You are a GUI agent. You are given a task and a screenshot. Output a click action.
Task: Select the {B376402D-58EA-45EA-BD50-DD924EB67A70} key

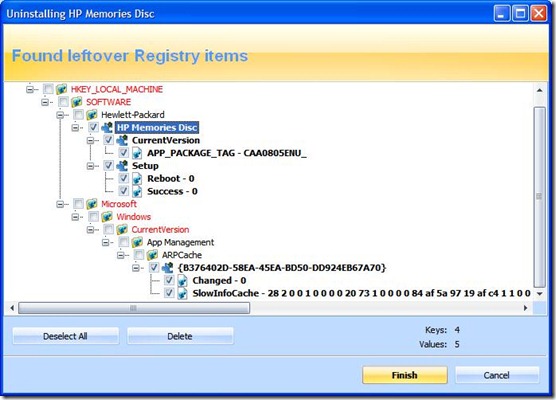[282, 268]
